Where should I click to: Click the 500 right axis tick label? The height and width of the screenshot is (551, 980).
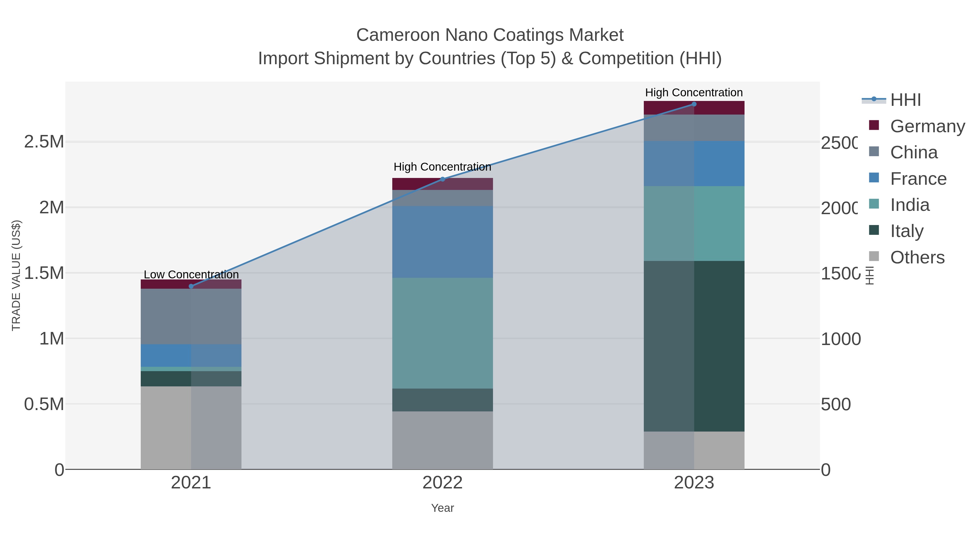click(x=836, y=404)
